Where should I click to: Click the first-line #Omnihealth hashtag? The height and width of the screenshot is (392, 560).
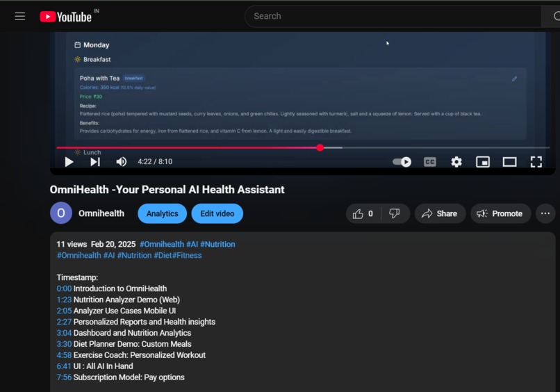162,245
